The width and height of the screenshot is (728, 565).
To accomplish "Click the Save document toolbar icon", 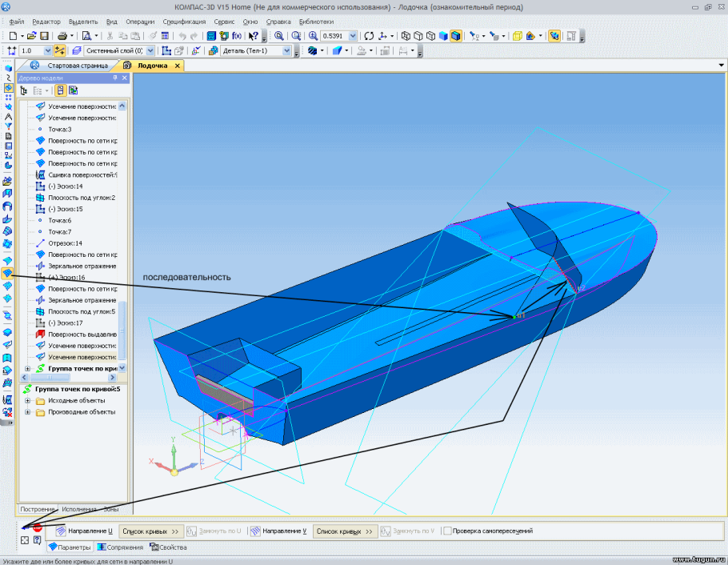I will tap(44, 36).
